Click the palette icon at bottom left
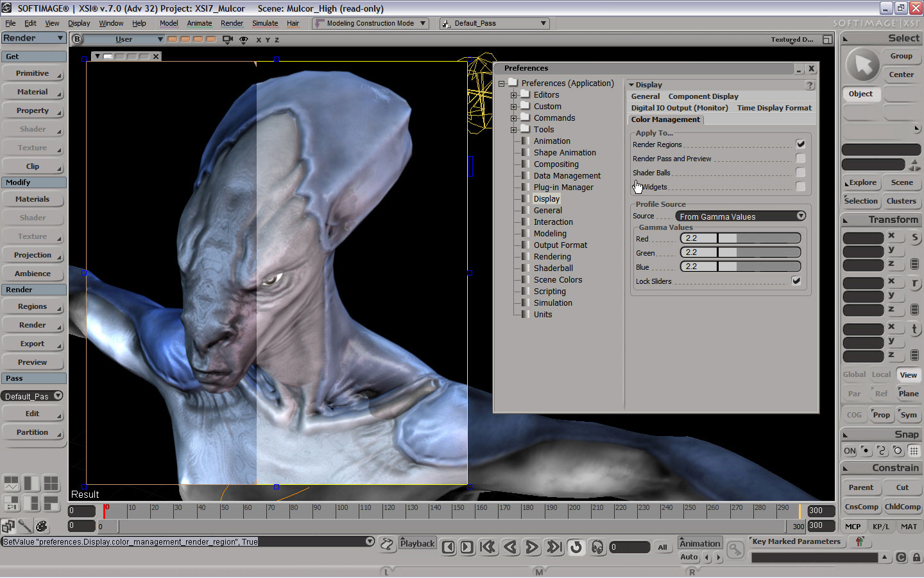This screenshot has width=924, height=578. pyautogui.click(x=42, y=527)
